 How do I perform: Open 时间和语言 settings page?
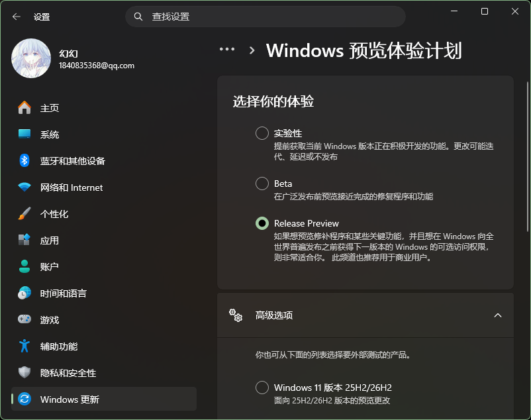[104, 293]
